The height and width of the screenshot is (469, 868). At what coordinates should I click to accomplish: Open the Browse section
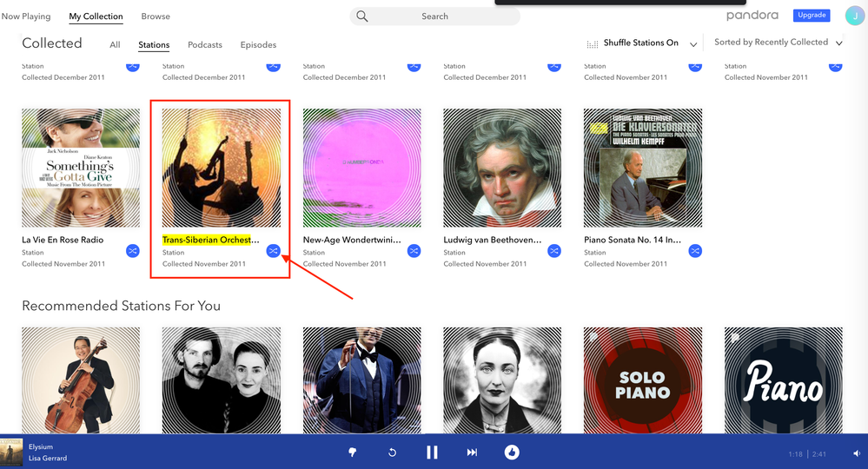156,17
